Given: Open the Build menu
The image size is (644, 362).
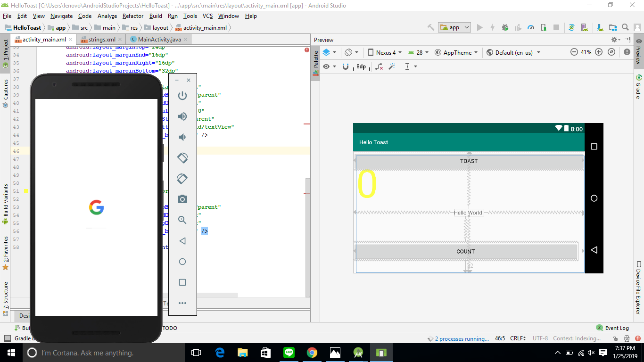Looking at the screenshot, I should (x=156, y=16).
